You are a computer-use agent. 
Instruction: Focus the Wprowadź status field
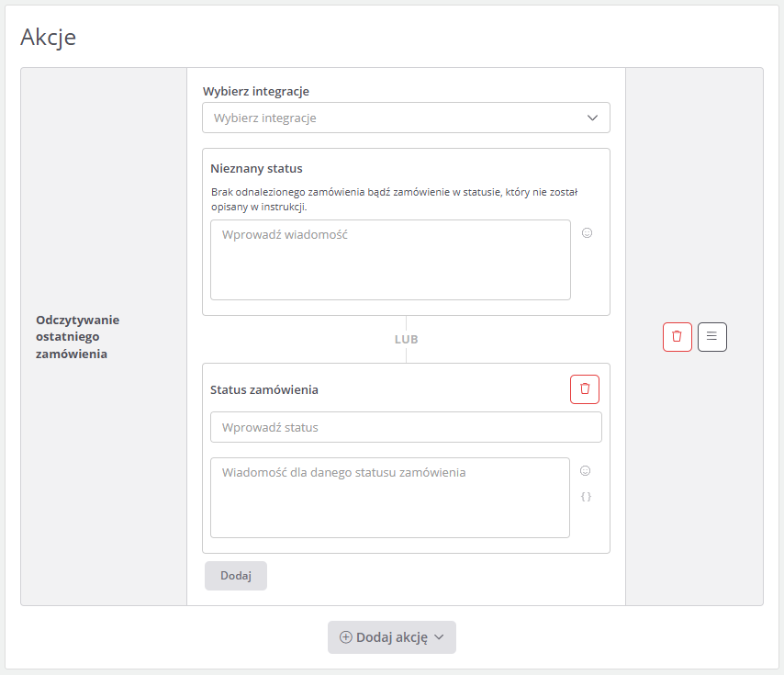[x=406, y=427]
